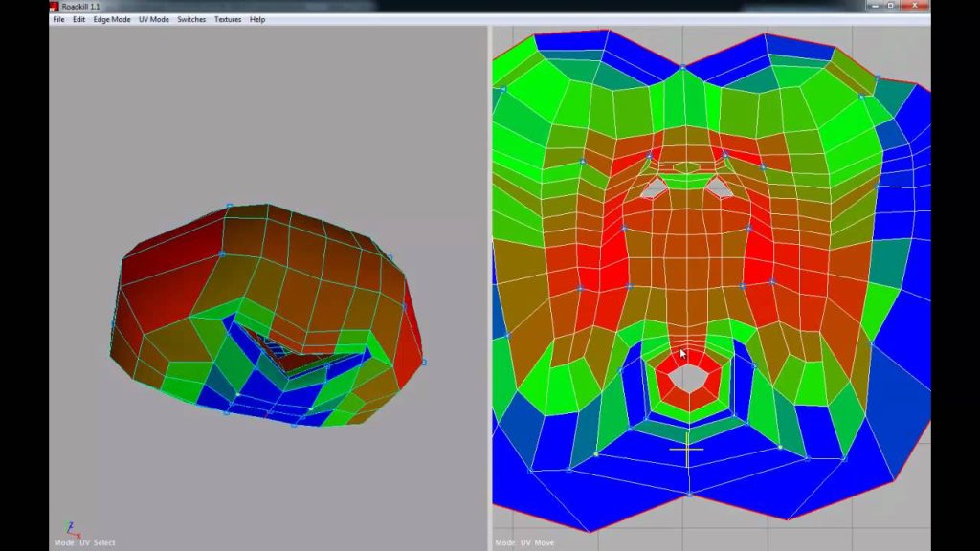Viewport: 980px width, 551px height.
Task: Expand the Edge Mode menu
Action: point(112,19)
